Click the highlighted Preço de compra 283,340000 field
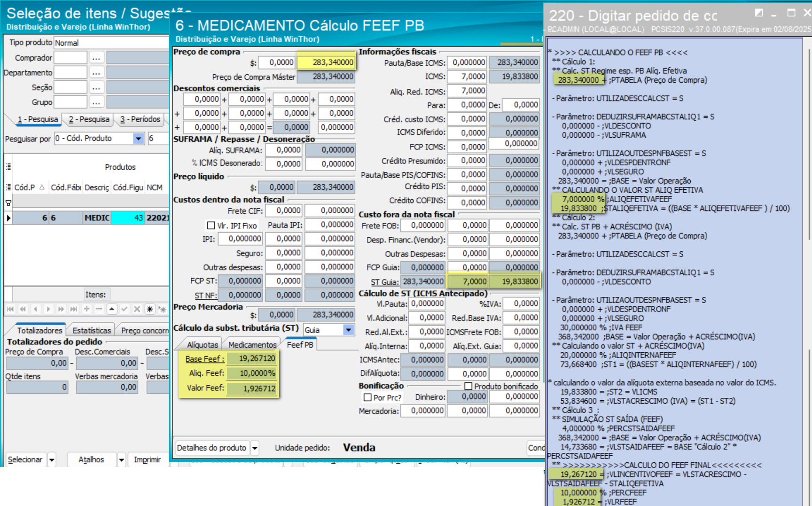The width and height of the screenshot is (812, 506). tap(326, 62)
